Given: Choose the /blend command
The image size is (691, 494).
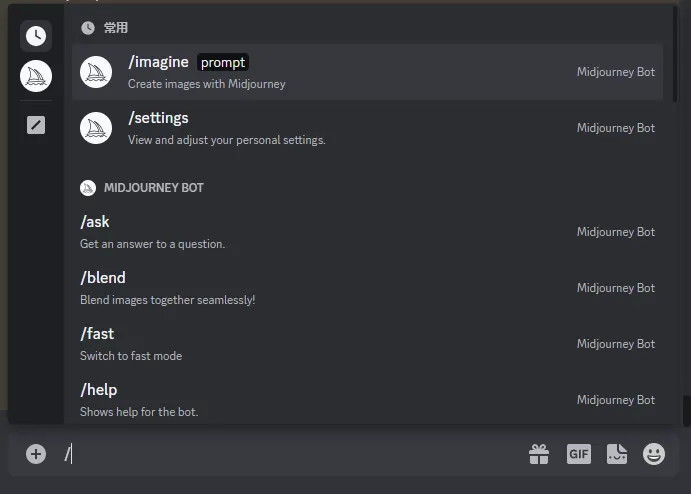Looking at the screenshot, I should (367, 288).
